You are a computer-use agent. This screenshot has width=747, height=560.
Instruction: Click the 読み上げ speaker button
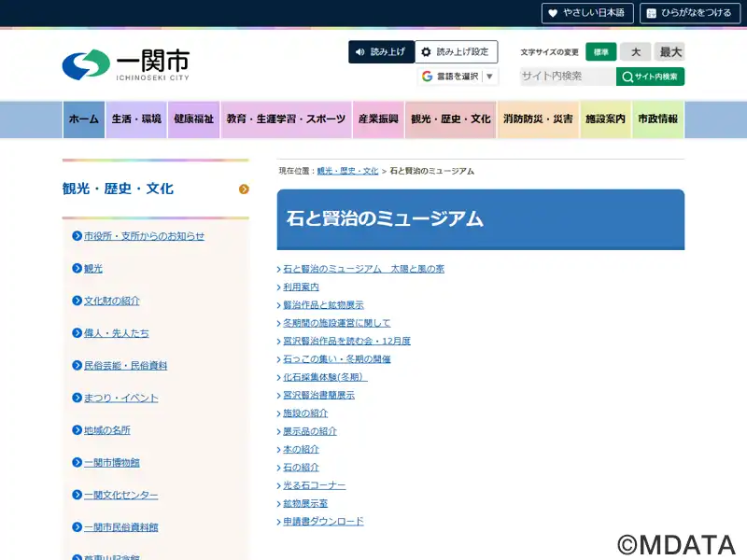pyautogui.click(x=381, y=52)
